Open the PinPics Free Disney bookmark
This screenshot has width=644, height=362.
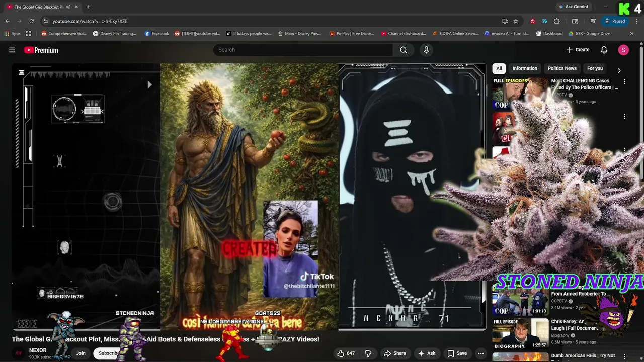[351, 34]
